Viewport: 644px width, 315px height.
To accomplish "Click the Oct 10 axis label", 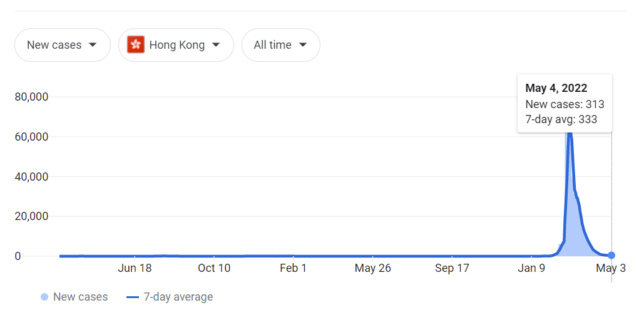I will coord(214,268).
